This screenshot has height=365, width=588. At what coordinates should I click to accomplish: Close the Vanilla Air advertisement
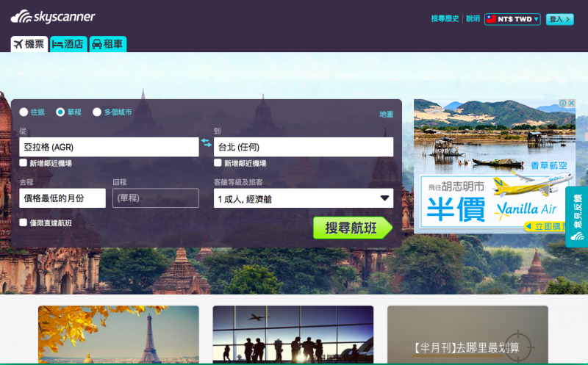click(571, 103)
